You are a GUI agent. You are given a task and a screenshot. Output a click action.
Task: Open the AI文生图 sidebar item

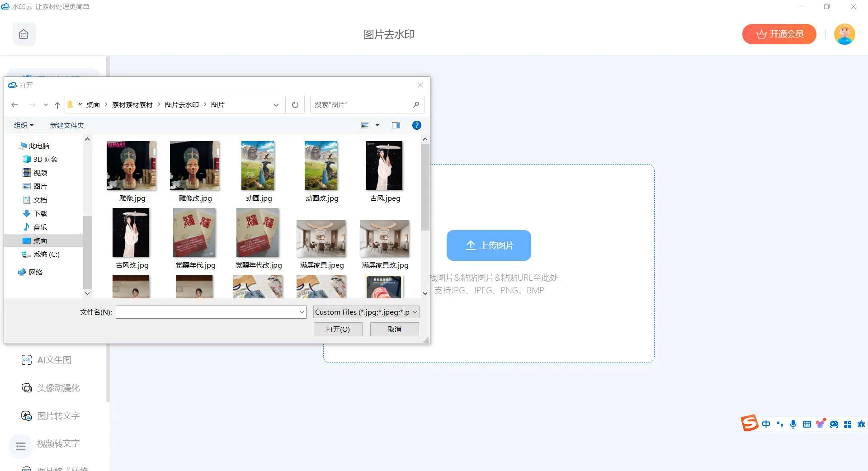(x=54, y=360)
